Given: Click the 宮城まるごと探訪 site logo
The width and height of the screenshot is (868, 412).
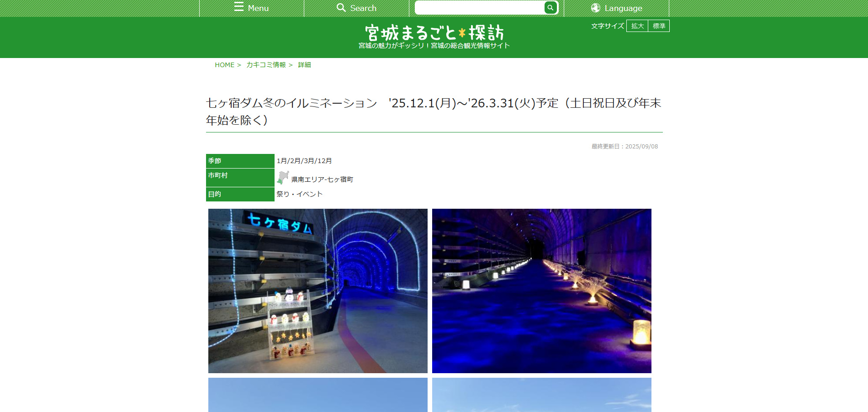Looking at the screenshot, I should [434, 33].
